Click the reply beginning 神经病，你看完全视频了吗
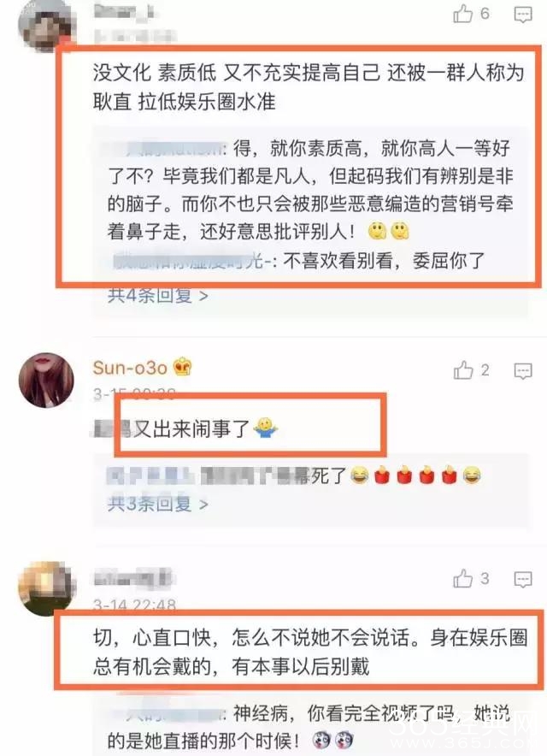This screenshot has width=547, height=756. tap(309, 727)
